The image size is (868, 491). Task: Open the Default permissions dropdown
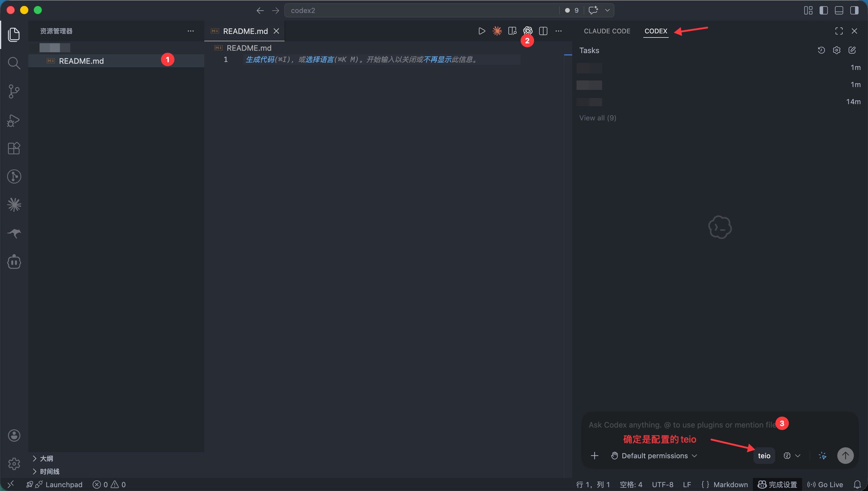click(x=654, y=456)
